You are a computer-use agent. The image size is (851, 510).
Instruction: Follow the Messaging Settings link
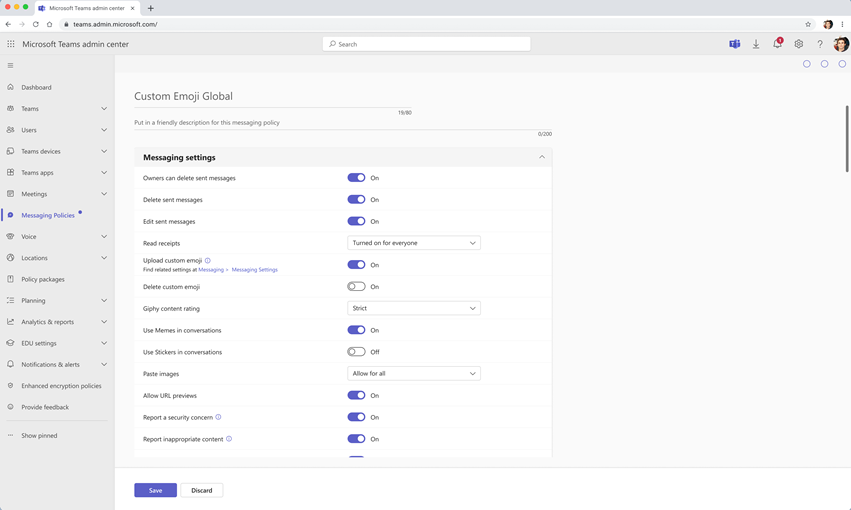coord(255,270)
